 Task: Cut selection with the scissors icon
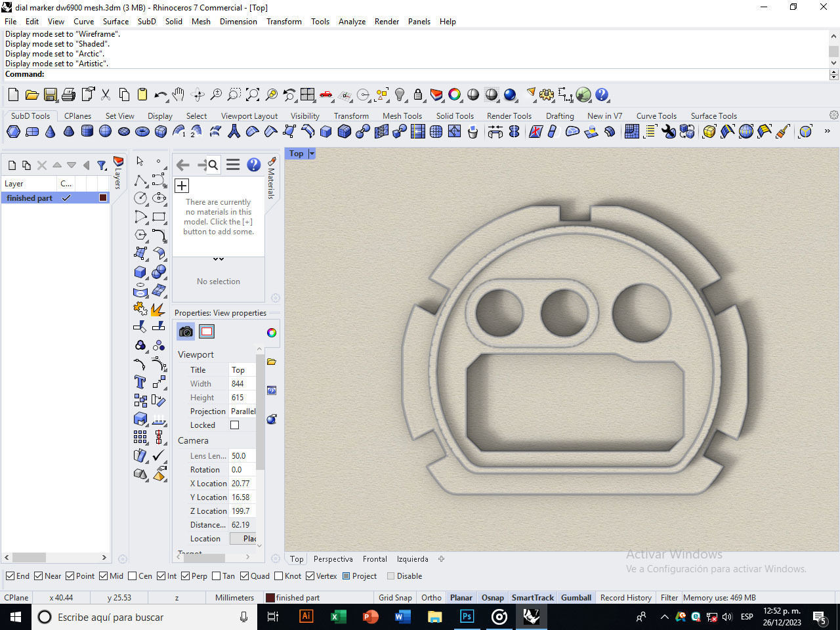pyautogui.click(x=106, y=95)
